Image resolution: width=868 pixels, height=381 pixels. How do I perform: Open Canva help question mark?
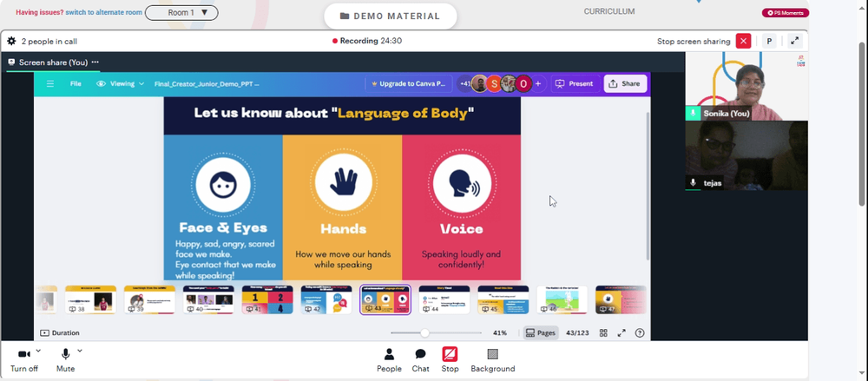click(640, 332)
